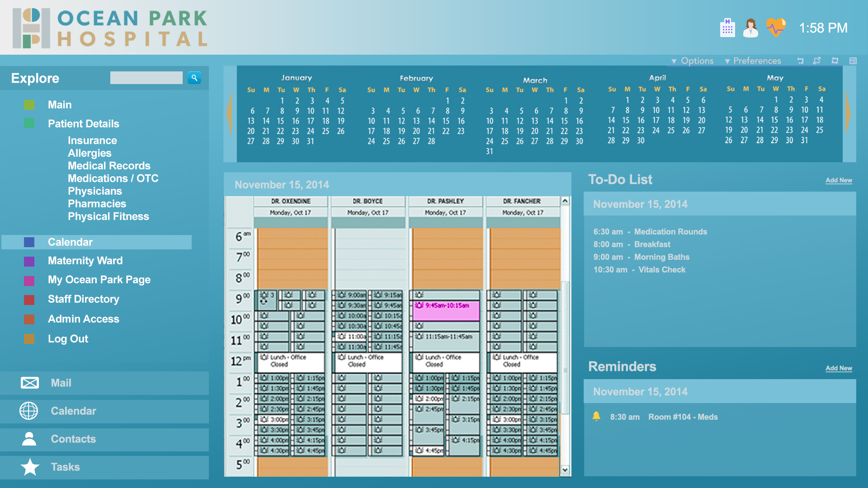Go to previous months using left arrow

point(230,113)
